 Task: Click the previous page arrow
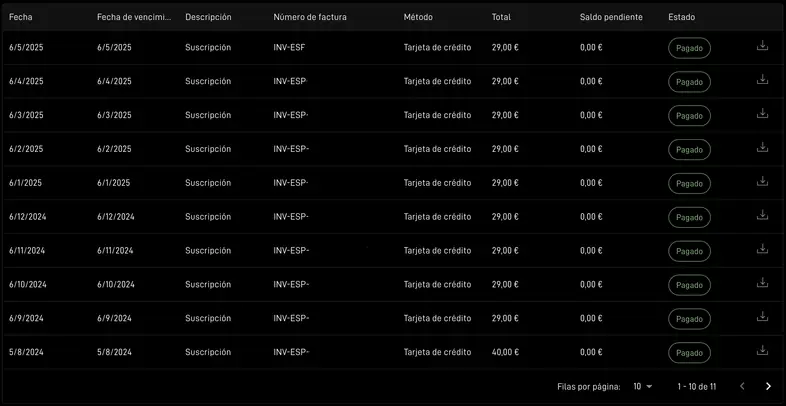tap(742, 386)
